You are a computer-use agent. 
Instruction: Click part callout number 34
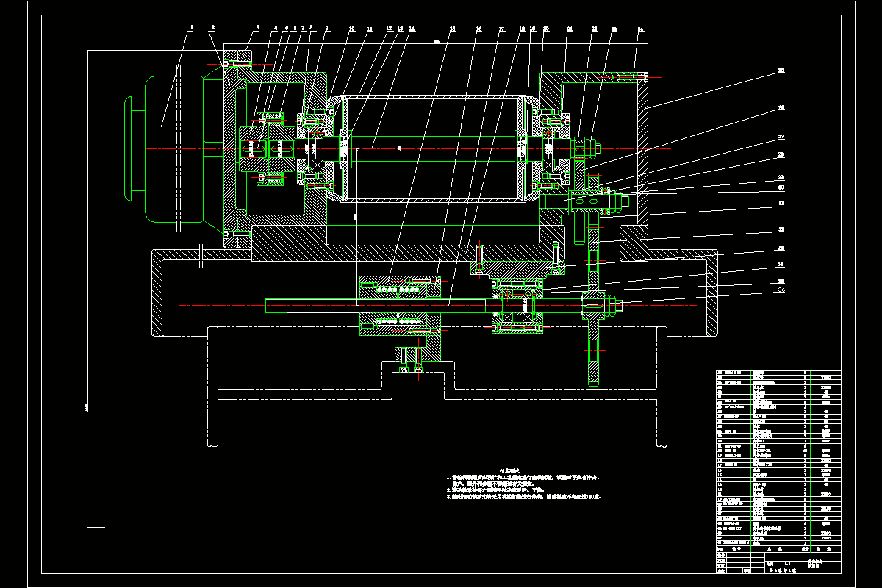point(781,263)
